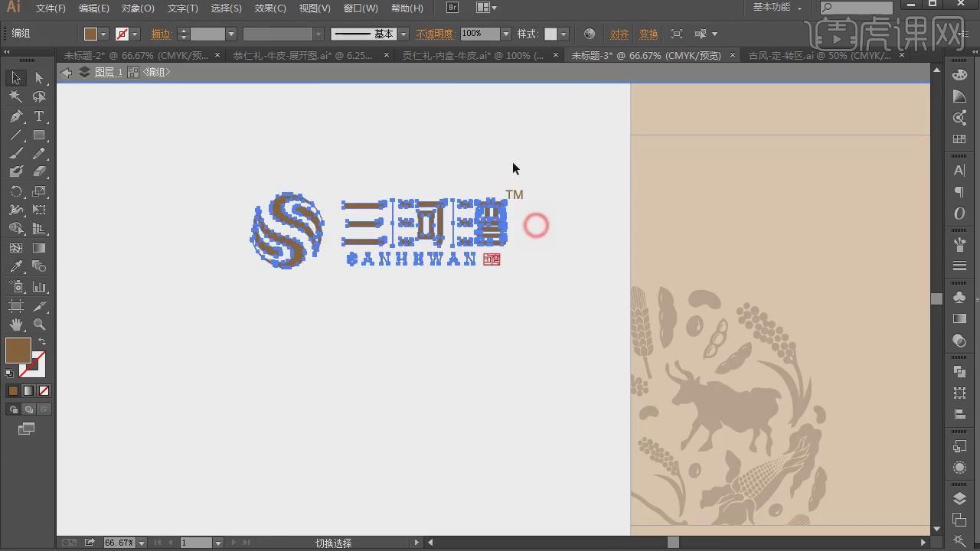Set paint mode to Gradient
This screenshot has height=551, width=980.
click(x=28, y=390)
